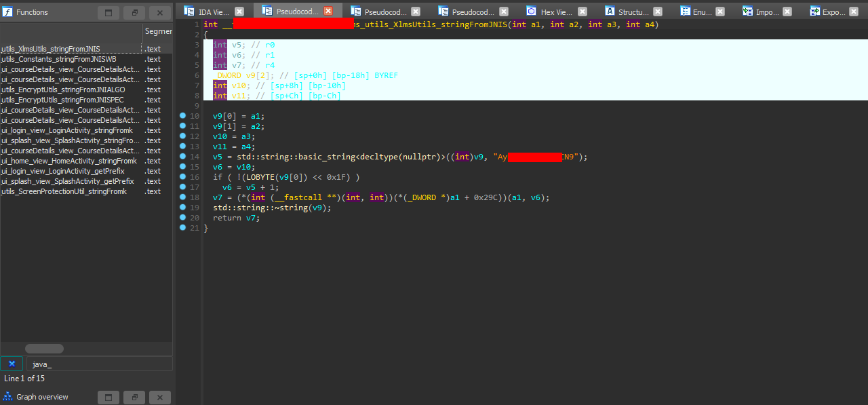Click 'v6 = v5 + 1;' statement
Viewport: 868px width, 405px height.
point(251,187)
